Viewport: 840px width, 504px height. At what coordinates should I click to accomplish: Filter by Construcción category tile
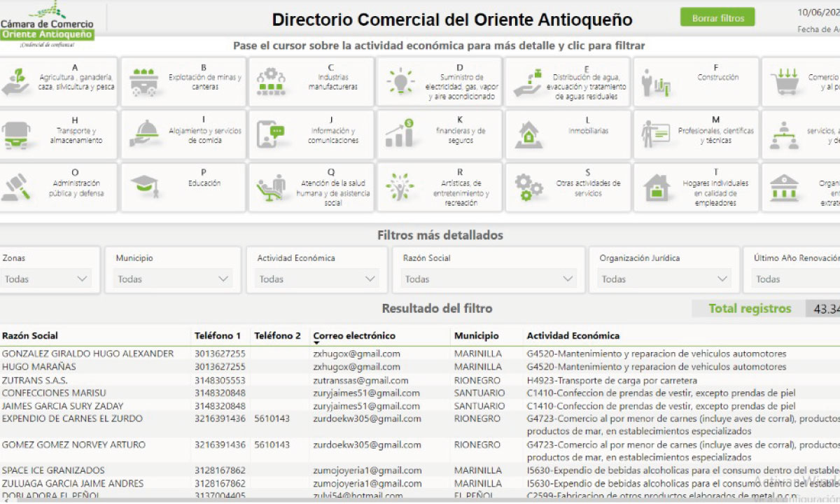tap(696, 82)
